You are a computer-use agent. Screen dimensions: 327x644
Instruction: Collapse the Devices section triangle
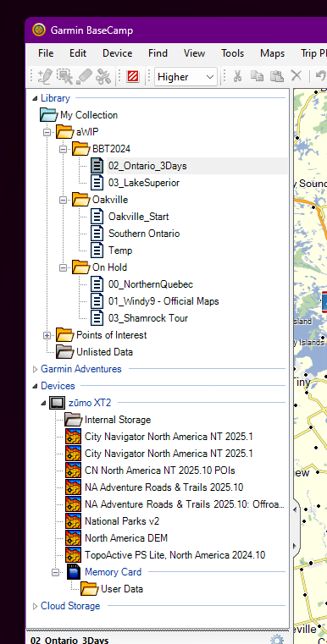pos(36,386)
